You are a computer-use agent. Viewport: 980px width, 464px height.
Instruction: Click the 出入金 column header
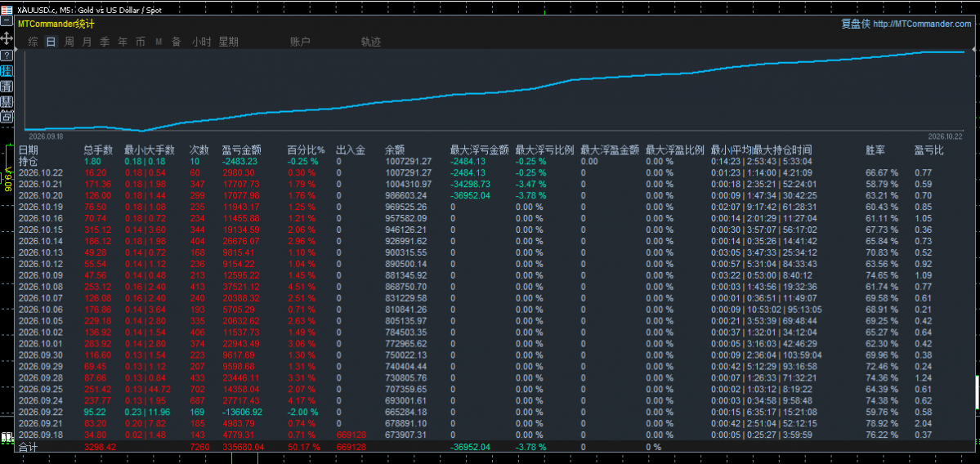point(351,149)
